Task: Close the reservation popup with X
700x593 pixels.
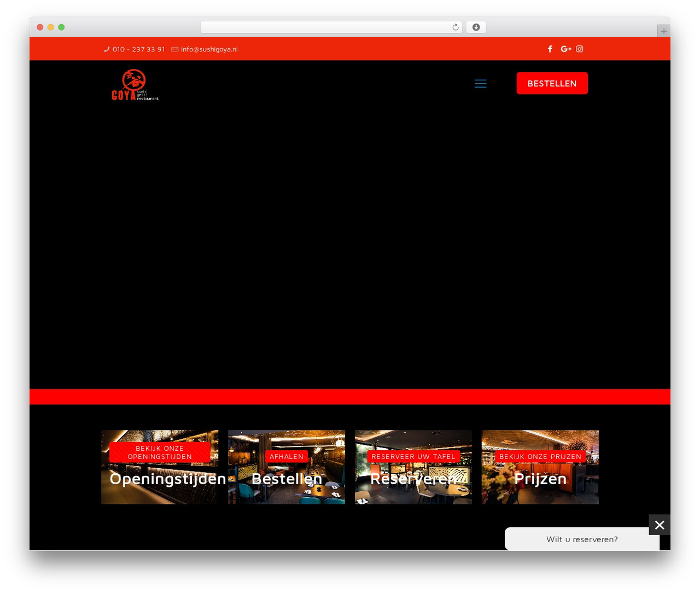Action: tap(660, 525)
